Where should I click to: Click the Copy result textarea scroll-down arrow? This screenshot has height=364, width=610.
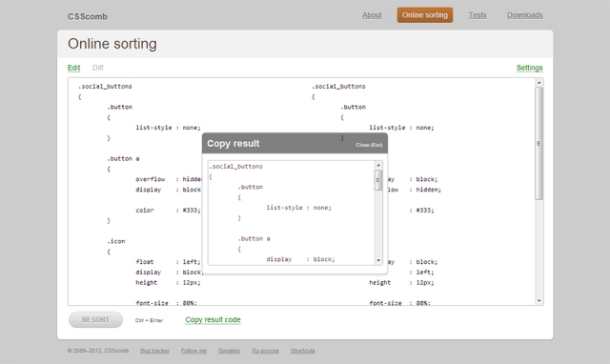pyautogui.click(x=378, y=260)
